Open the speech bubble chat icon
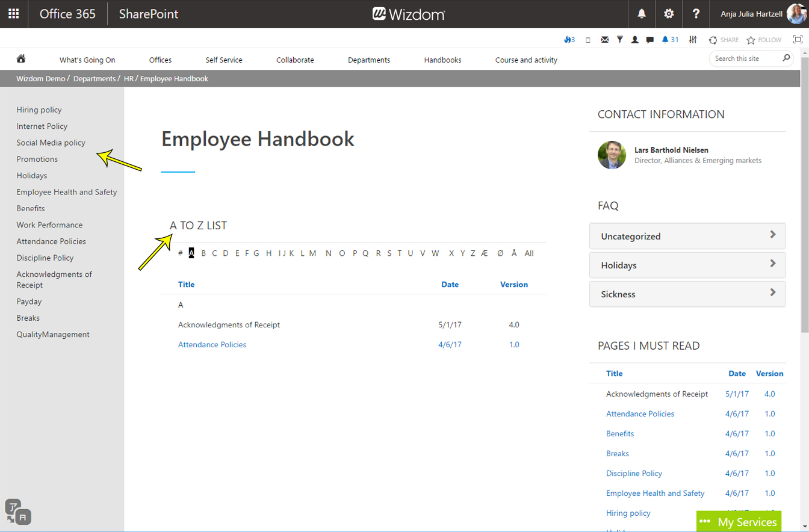 point(650,40)
